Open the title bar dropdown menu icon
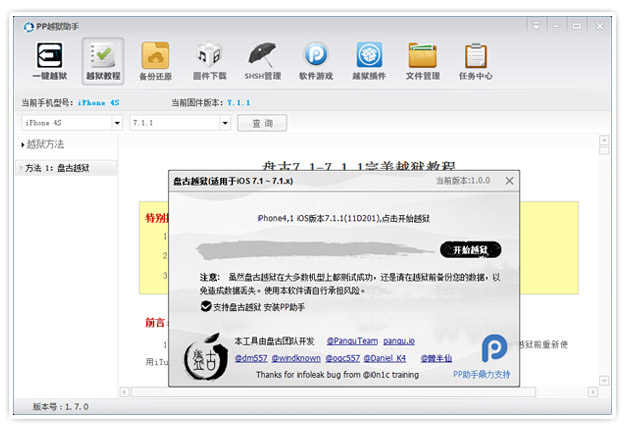This screenshot has height=430, width=630. pos(536,26)
